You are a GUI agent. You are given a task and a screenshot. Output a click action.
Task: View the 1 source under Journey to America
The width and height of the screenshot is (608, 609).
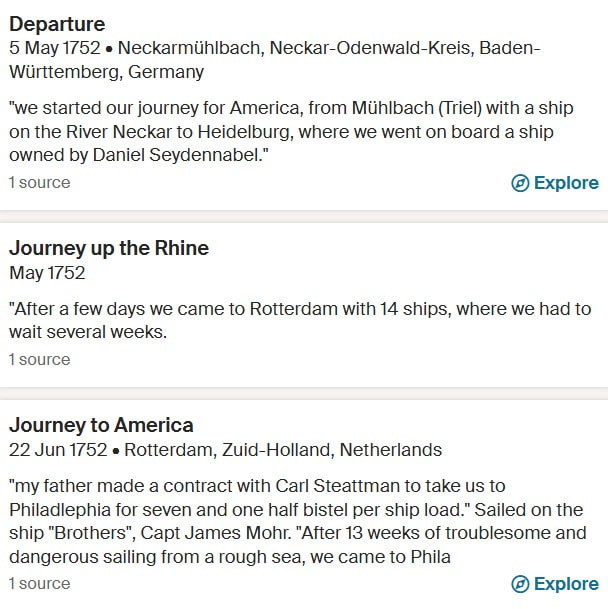(40, 584)
